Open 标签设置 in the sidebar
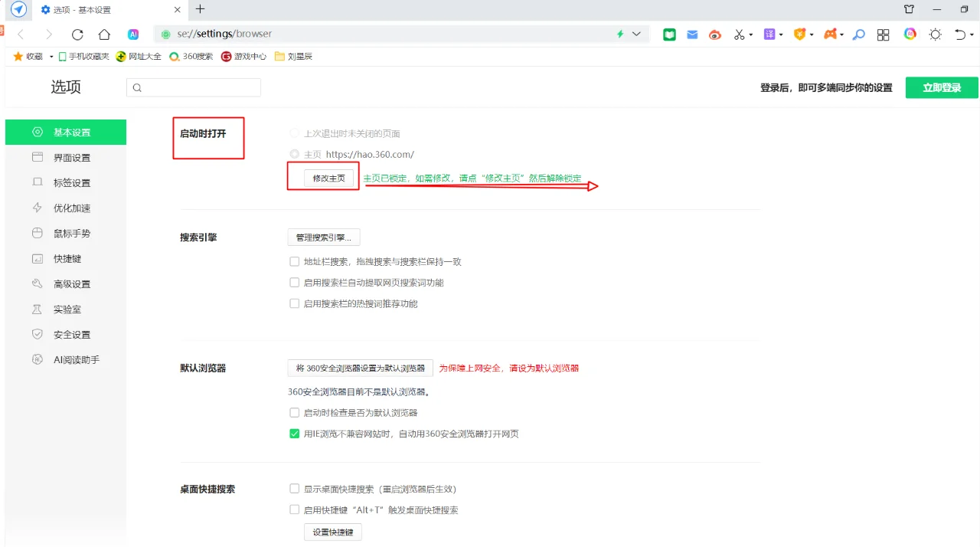Screen dimensions: 980x547 66,183
